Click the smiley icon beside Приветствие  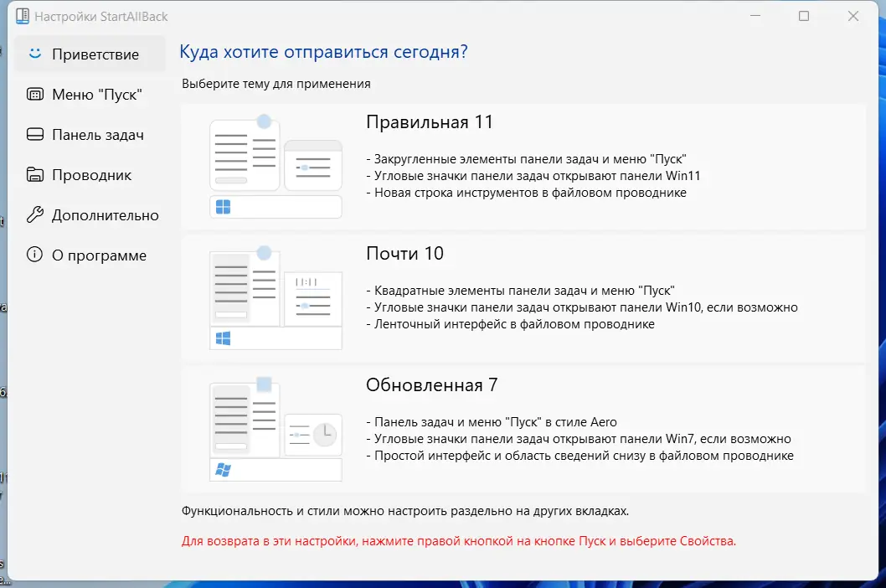(35, 54)
